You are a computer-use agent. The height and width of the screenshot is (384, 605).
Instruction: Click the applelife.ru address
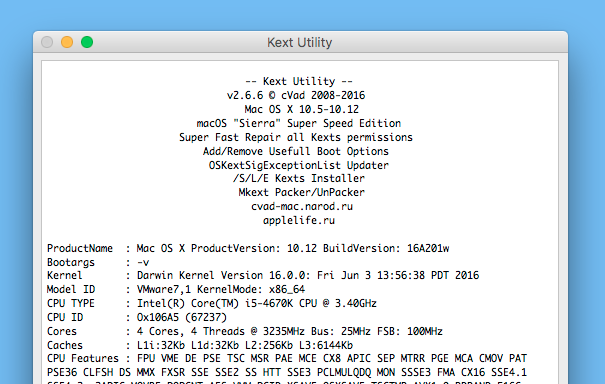coord(299,220)
